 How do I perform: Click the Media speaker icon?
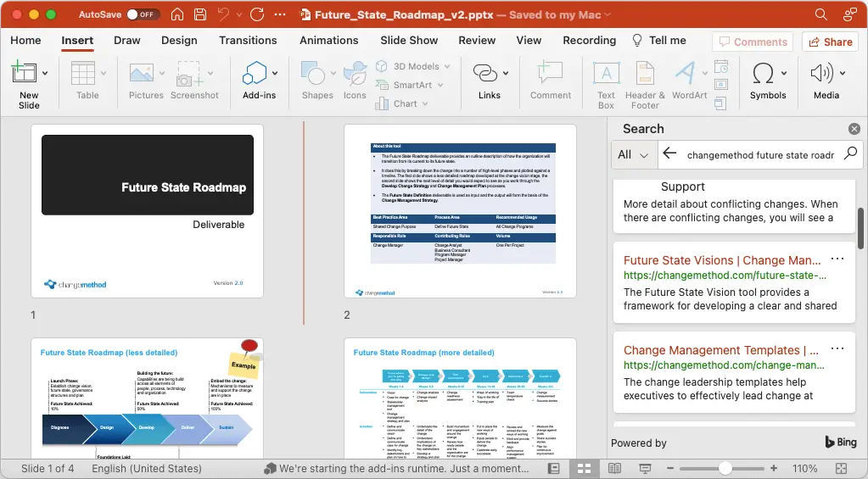[822, 73]
